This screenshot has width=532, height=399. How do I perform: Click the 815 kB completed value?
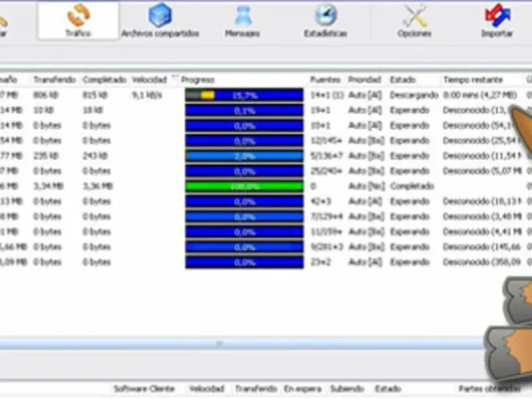pos(95,95)
